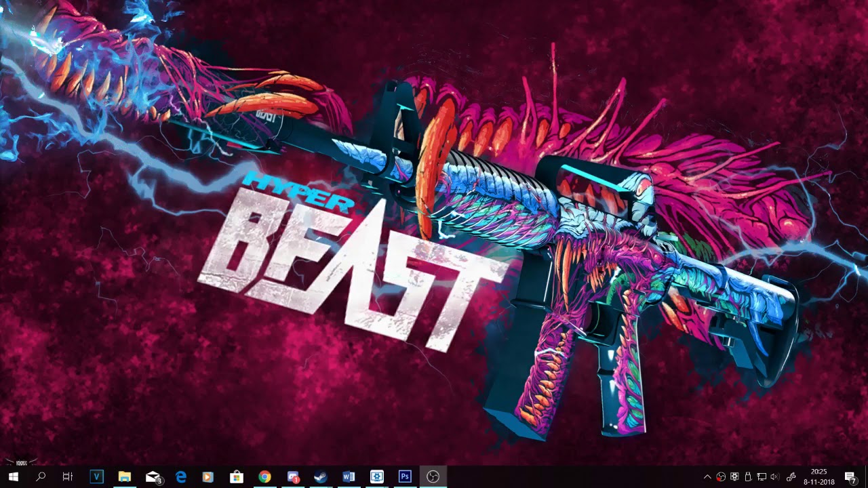Launch Microsoft Word
The height and width of the screenshot is (488, 868).
348,476
